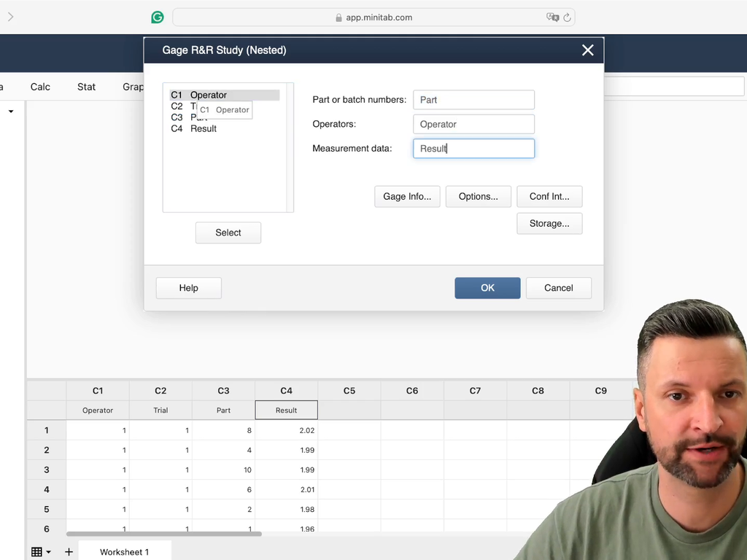The image size is (747, 560).
Task: Select worksheet row header 4
Action: click(47, 489)
